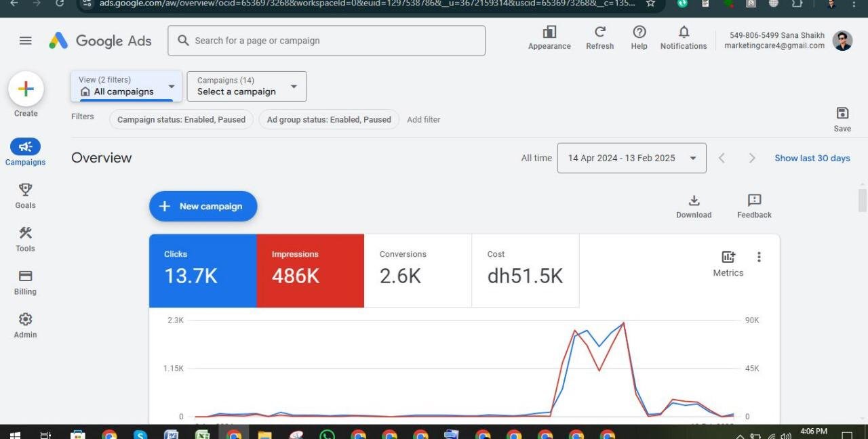Download the overview report

694,207
